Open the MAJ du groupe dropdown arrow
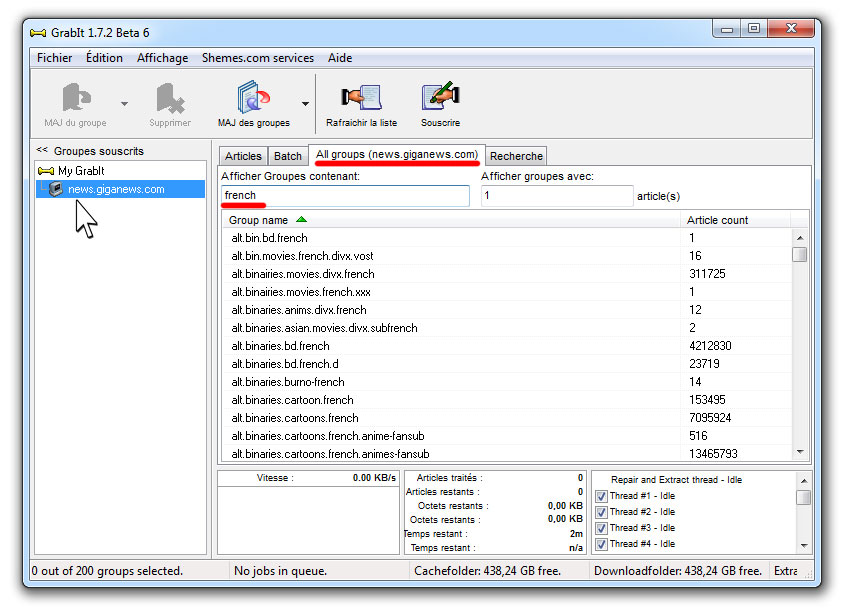Image resolution: width=842 pixels, height=608 pixels. tap(124, 104)
